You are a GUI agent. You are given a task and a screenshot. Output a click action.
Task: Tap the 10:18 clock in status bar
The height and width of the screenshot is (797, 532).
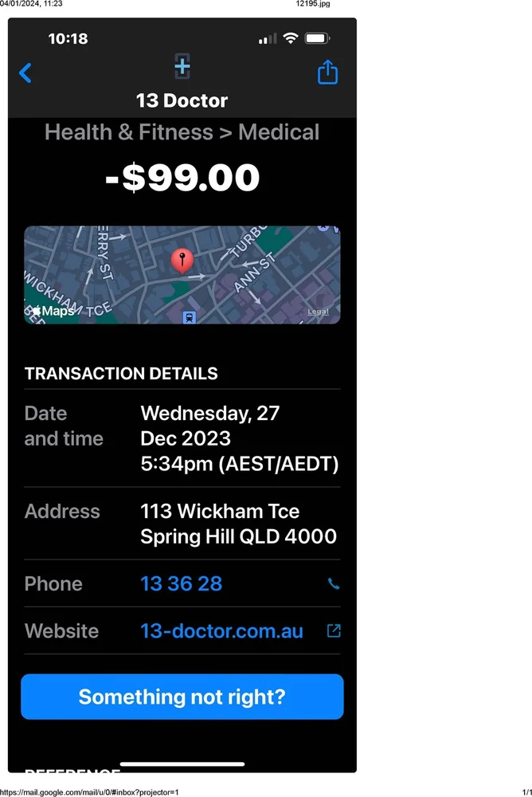(x=68, y=38)
